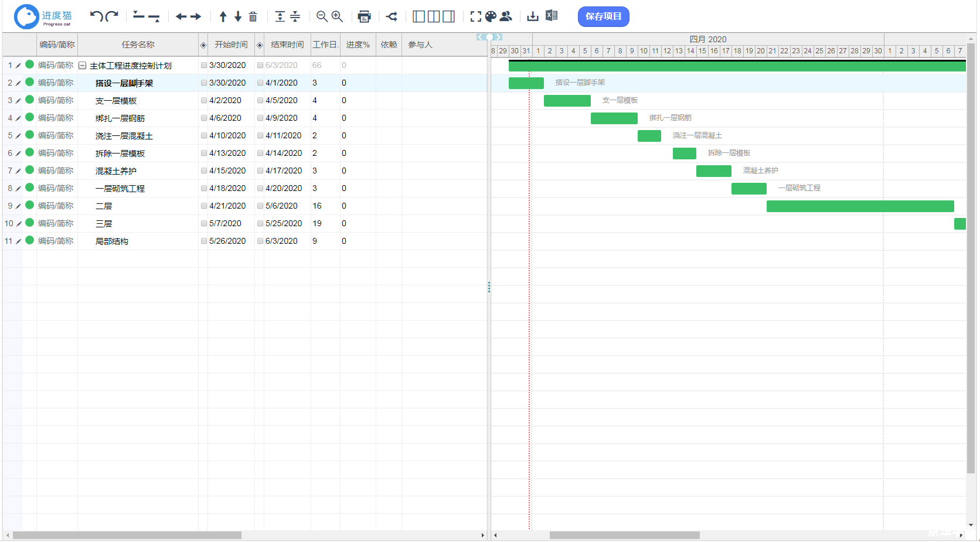Click the redo arrow icon
The width and height of the screenshot is (980, 542).
point(112,16)
